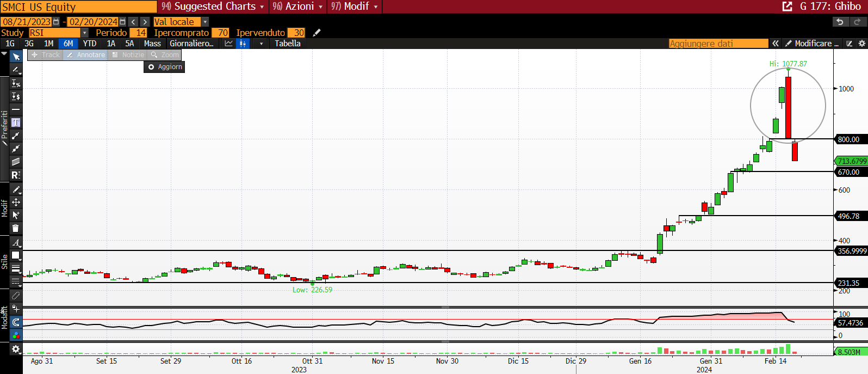The width and height of the screenshot is (868, 374).
Task: Click the Aggiungere dati input field
Action: pos(718,44)
